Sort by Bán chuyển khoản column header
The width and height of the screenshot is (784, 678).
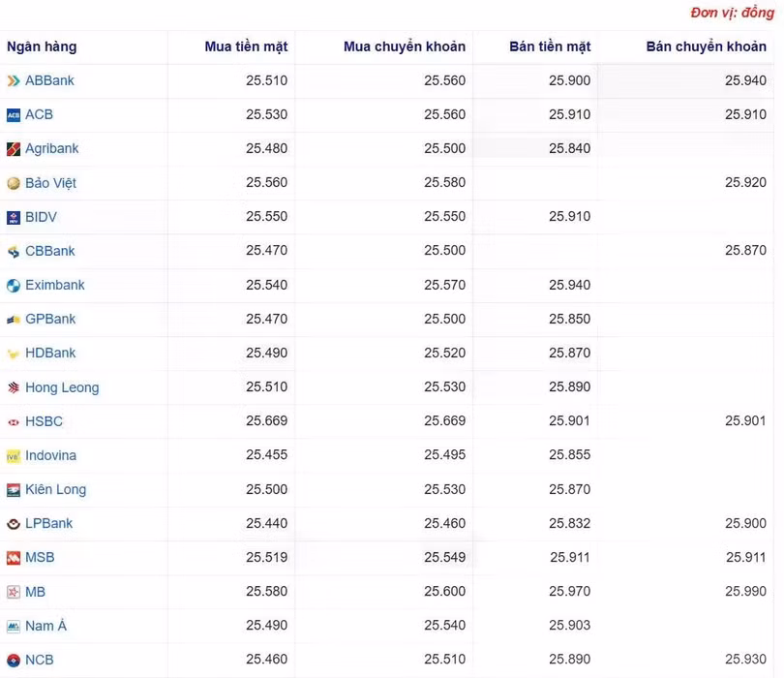706,46
